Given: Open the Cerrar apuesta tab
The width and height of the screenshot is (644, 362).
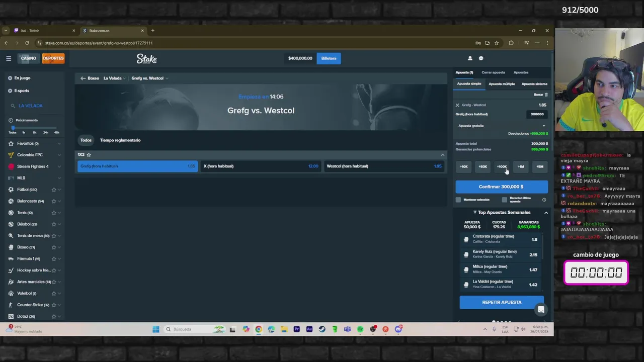Looking at the screenshot, I should click(x=493, y=72).
